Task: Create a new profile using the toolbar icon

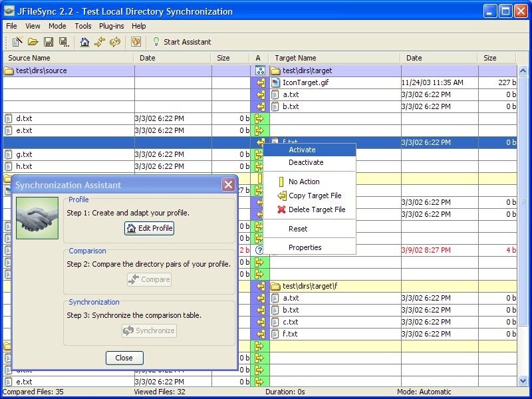Action: [16, 41]
